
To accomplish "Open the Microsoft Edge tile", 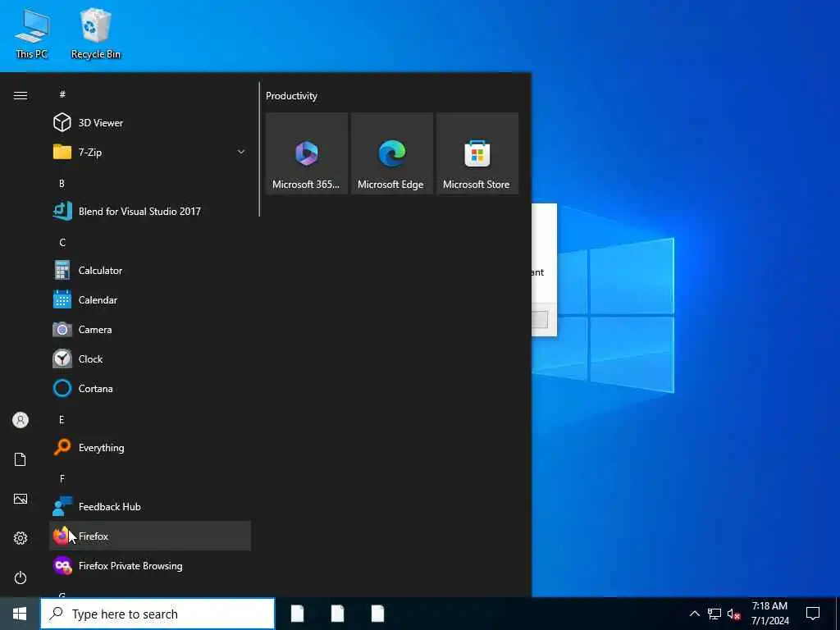I will click(391, 153).
